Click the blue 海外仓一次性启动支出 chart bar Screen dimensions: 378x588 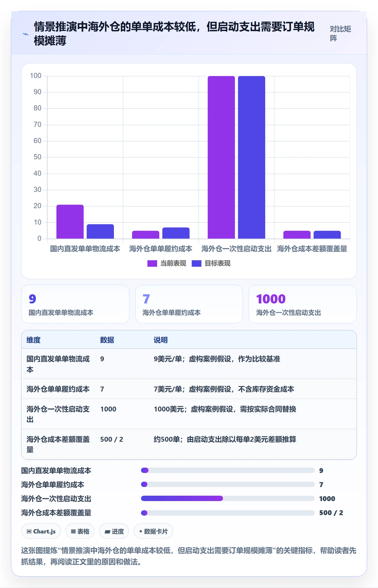point(251,157)
